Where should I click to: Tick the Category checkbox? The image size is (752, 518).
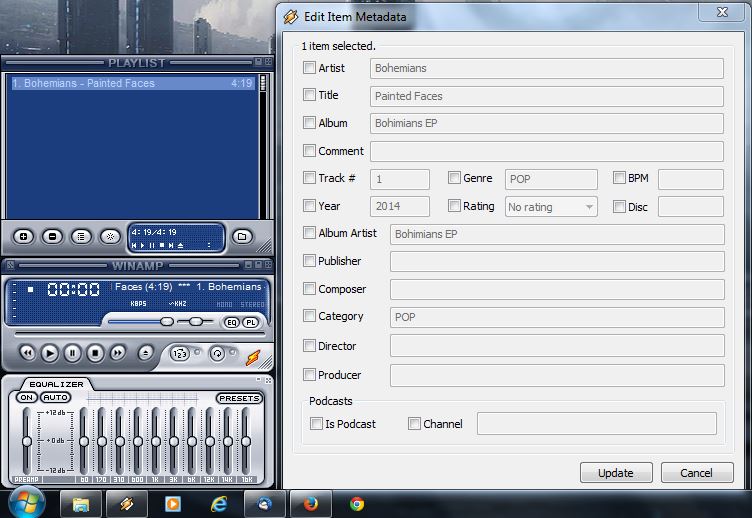[x=309, y=316]
